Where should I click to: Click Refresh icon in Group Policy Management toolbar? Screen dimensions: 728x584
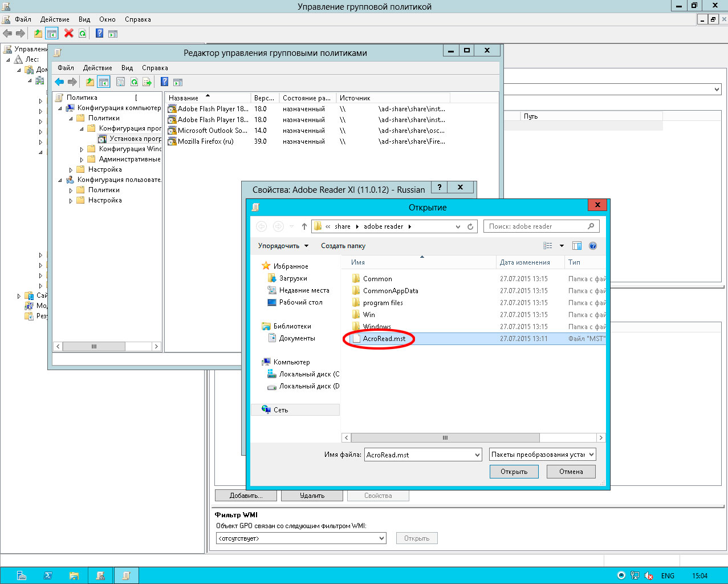click(83, 34)
